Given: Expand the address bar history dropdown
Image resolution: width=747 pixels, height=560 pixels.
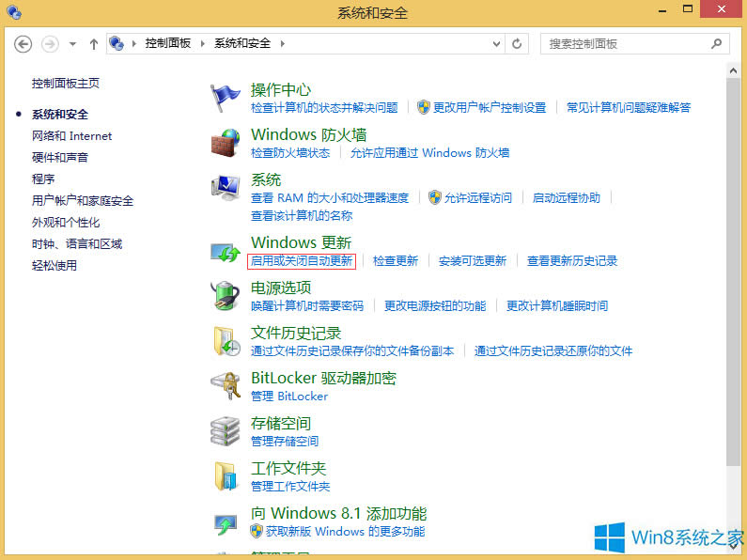Looking at the screenshot, I should tap(495, 44).
